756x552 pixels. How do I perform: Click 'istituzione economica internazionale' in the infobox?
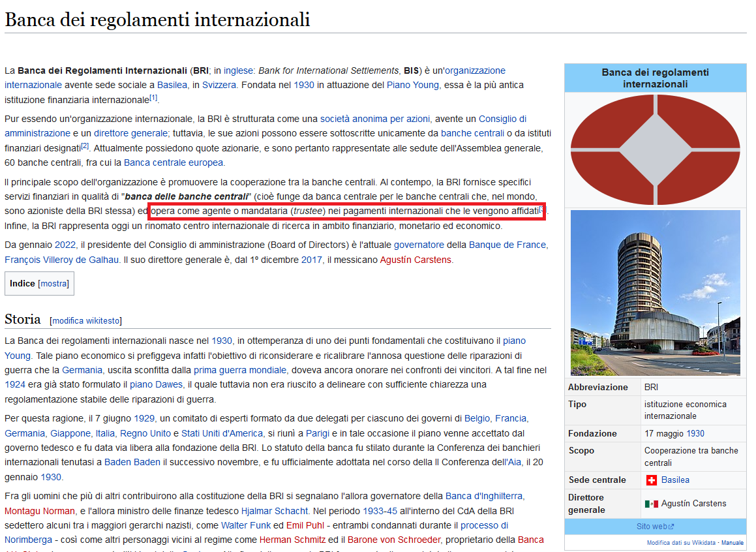click(685, 410)
